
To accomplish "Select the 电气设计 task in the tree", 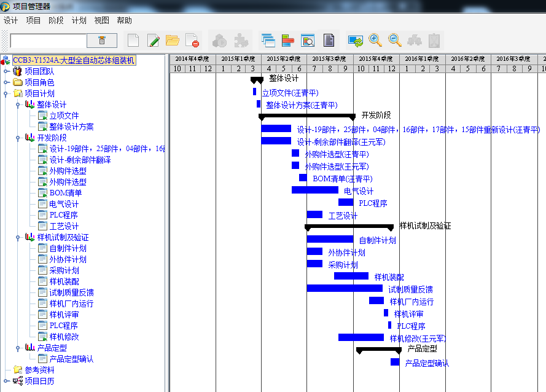I will click(x=64, y=204).
